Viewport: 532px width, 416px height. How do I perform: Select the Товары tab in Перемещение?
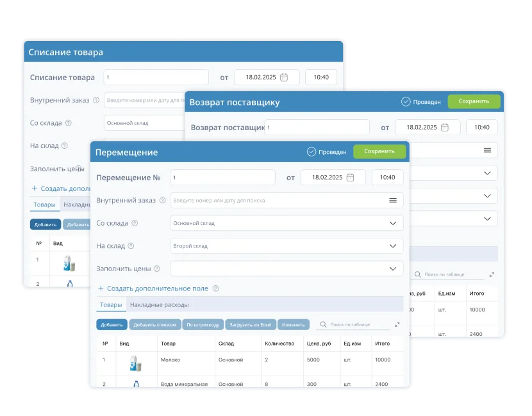[x=111, y=304]
